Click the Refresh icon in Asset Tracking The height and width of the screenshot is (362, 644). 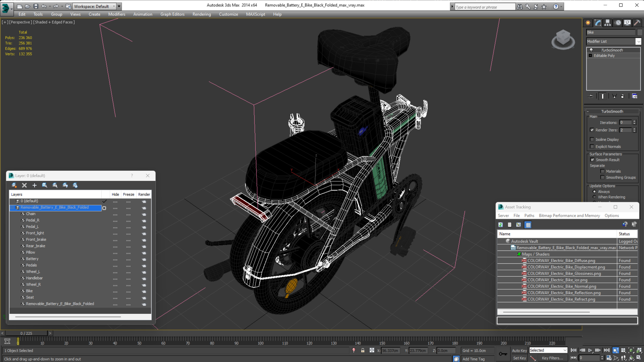click(x=500, y=225)
